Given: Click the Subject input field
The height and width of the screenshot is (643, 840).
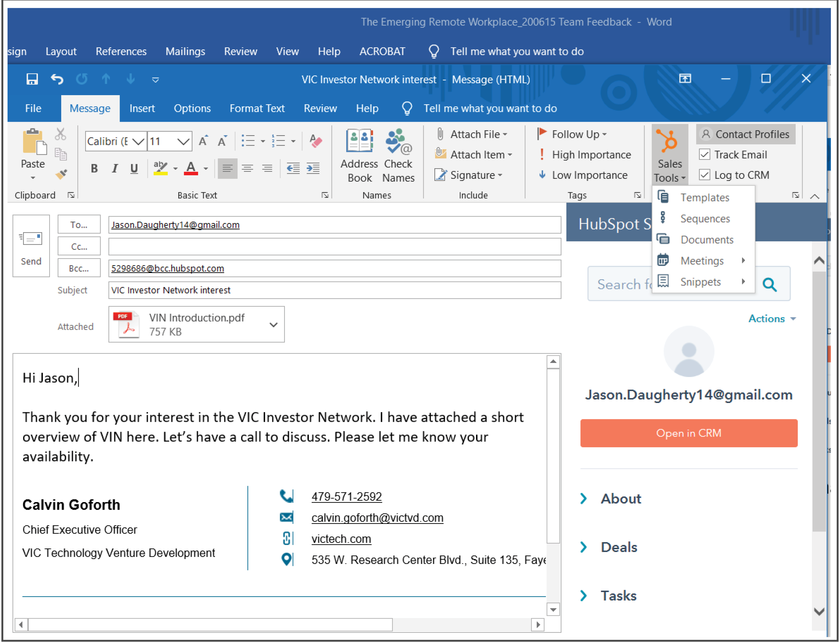Looking at the screenshot, I should 335,290.
